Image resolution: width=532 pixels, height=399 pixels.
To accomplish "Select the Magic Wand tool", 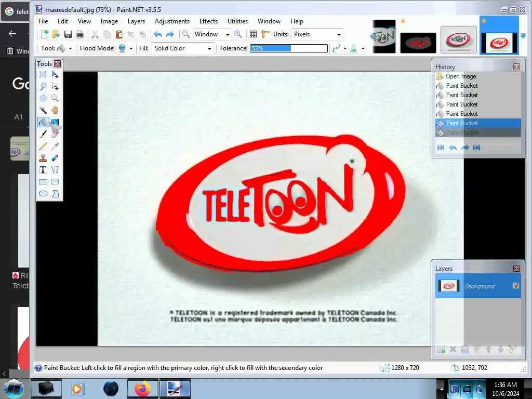I will 43,110.
